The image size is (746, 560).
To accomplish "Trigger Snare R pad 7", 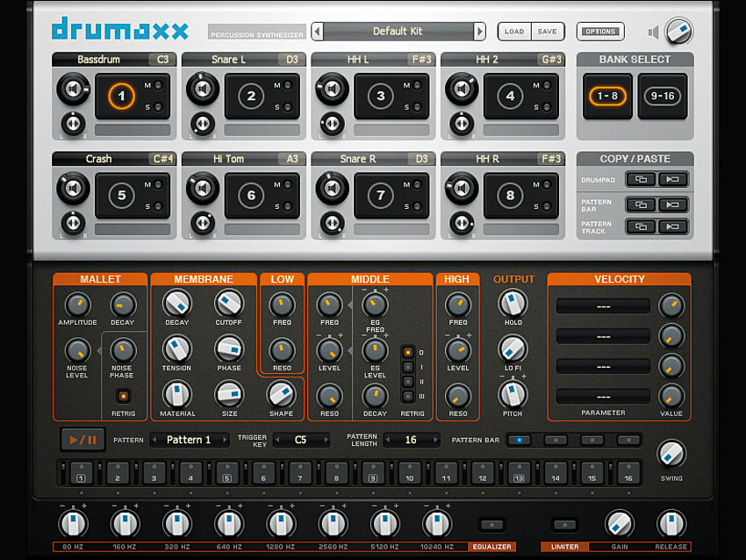I will [381, 195].
